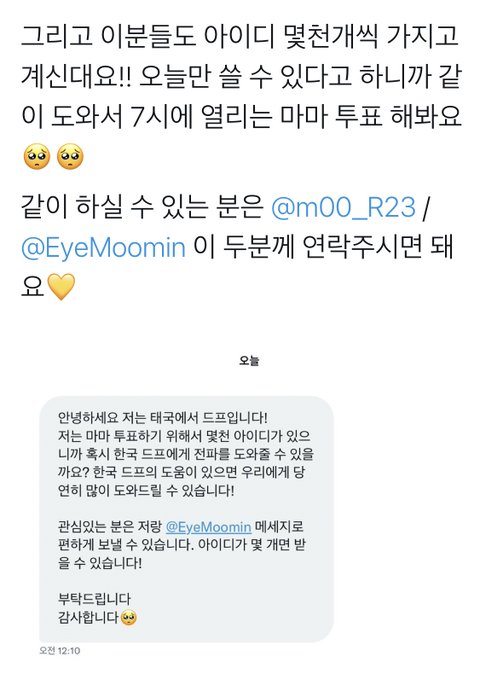Click the phrase 같이 하실 수 있는 분은
This screenshot has width=480, height=680.
point(142,207)
